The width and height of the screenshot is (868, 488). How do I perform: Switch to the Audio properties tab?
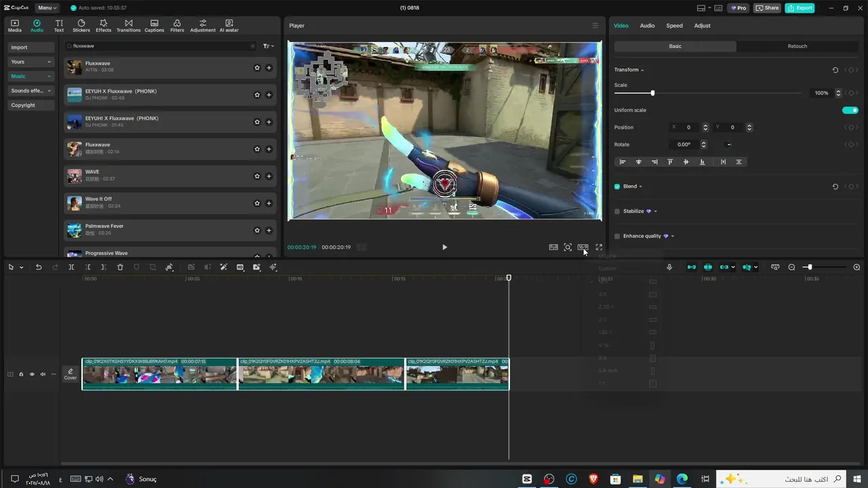pos(647,26)
